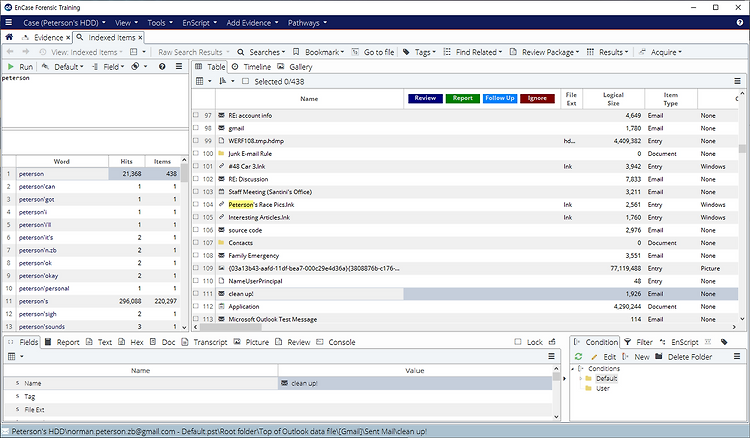Screen dimensions: 750x438
Task: Toggle the Selected 0/438 checkbox
Action: (245, 81)
